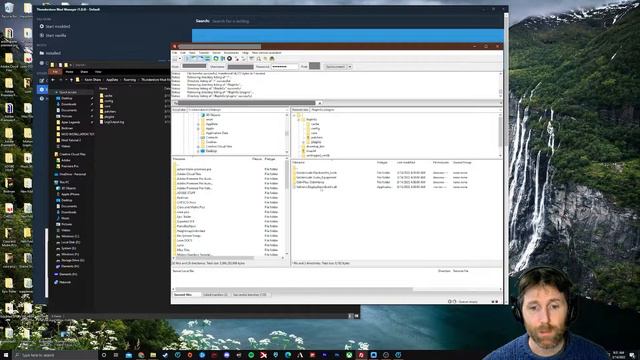Open the FileZilla Site Manager icon
This screenshot has width=640, height=360.
pos(175,59)
